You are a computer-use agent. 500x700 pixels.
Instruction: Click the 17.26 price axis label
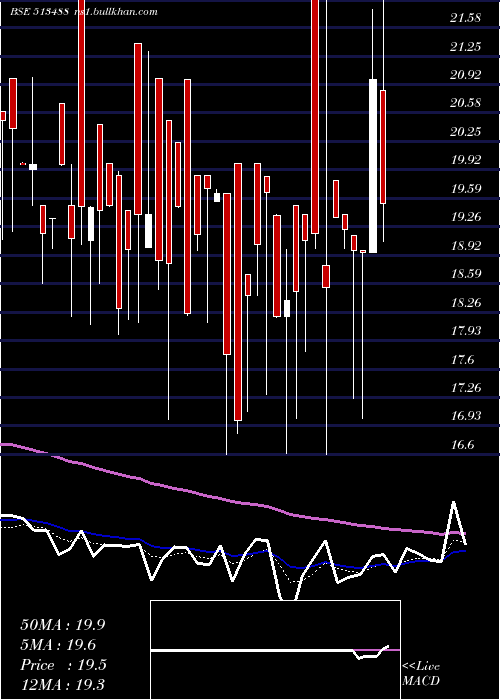(x=466, y=388)
